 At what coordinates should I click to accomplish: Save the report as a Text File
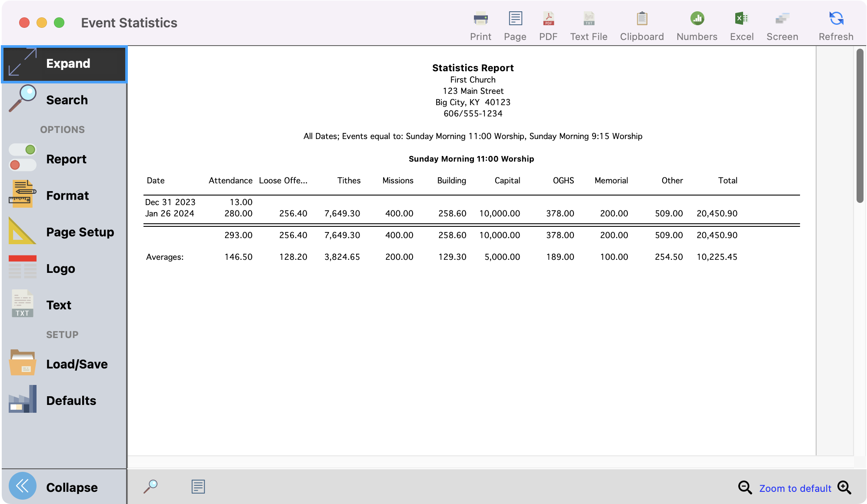click(588, 25)
